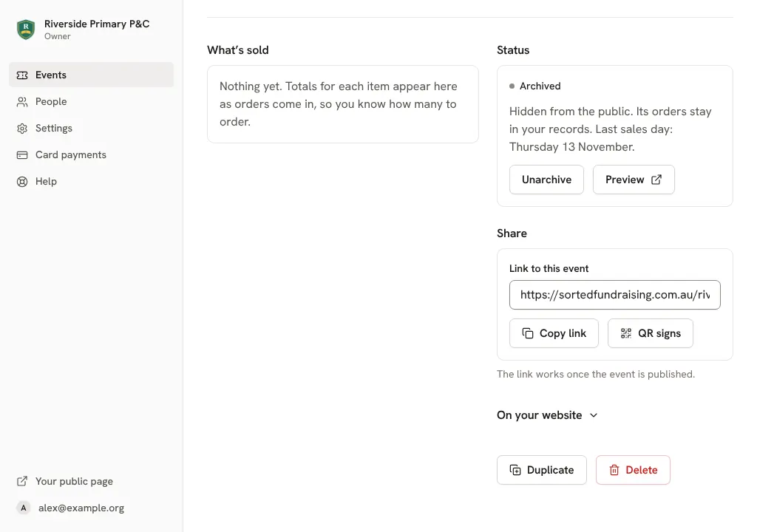Click the Owner role label
This screenshot has height=532, width=757.
(x=58, y=36)
